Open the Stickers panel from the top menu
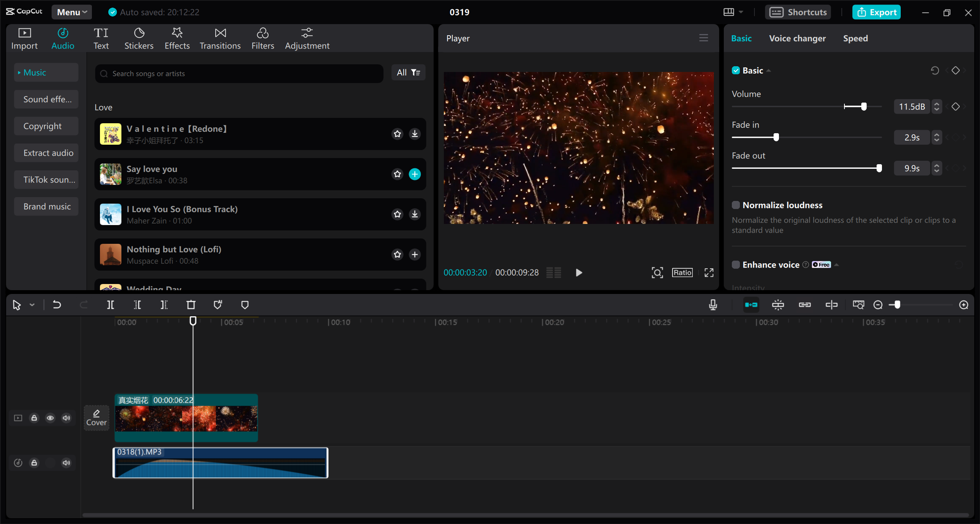 pyautogui.click(x=139, y=38)
